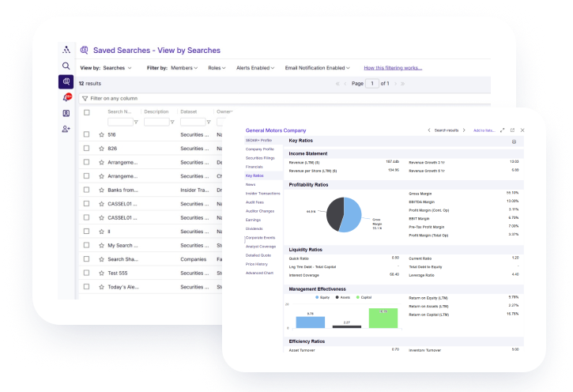
Task: Click the Description column filter funnel
Action: tap(172, 122)
